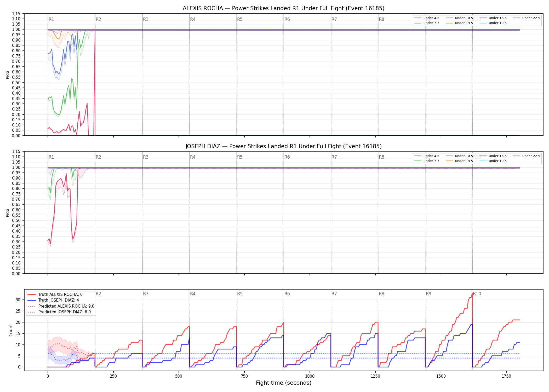
Task: Click the R9 round marker in bottom chart
Action: (x=428, y=294)
